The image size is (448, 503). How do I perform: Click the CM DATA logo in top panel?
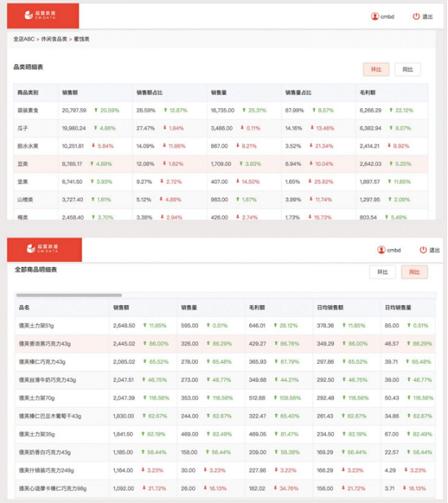pos(40,15)
